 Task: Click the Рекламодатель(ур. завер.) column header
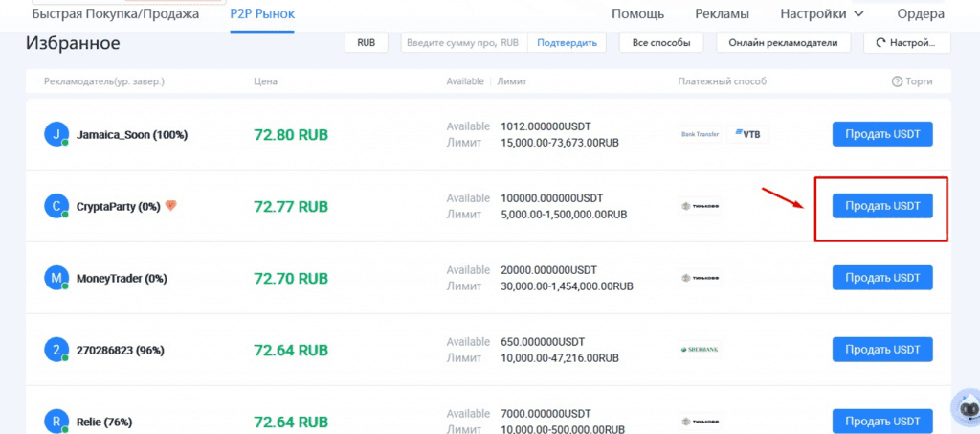pos(104,82)
